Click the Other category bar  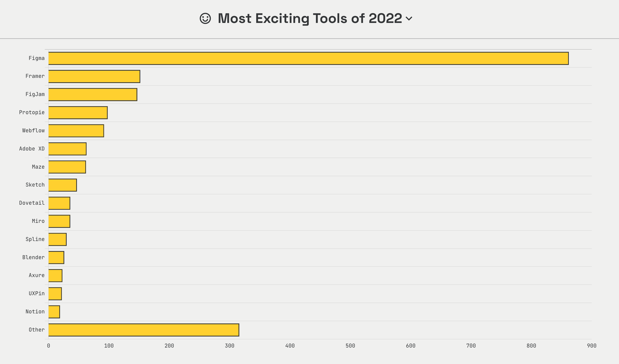(x=144, y=330)
